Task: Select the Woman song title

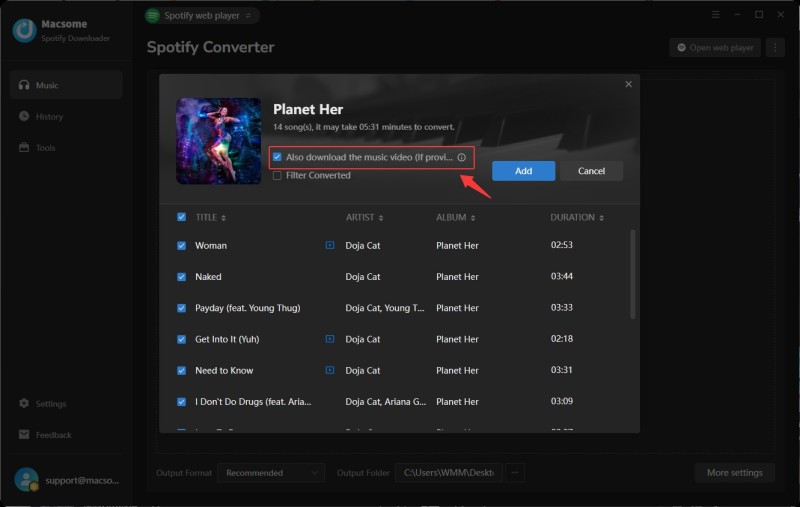Action: (211, 245)
